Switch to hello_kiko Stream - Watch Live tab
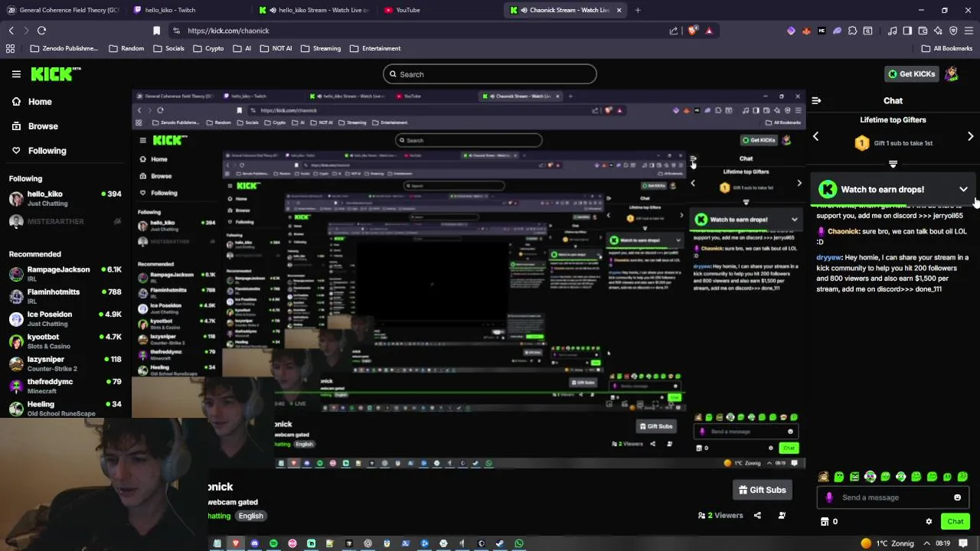Image resolution: width=980 pixels, height=551 pixels. coord(315,10)
